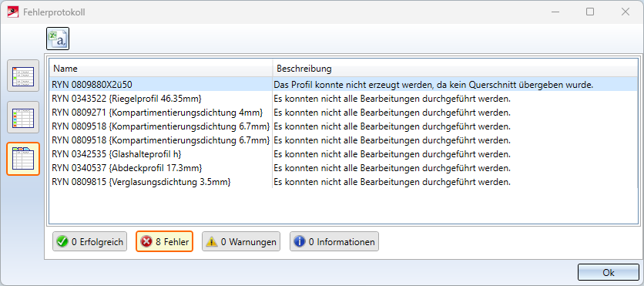The height and width of the screenshot is (286, 644).
Task: Click the Fehlerprotokoll application icon in title bar
Action: click(13, 12)
